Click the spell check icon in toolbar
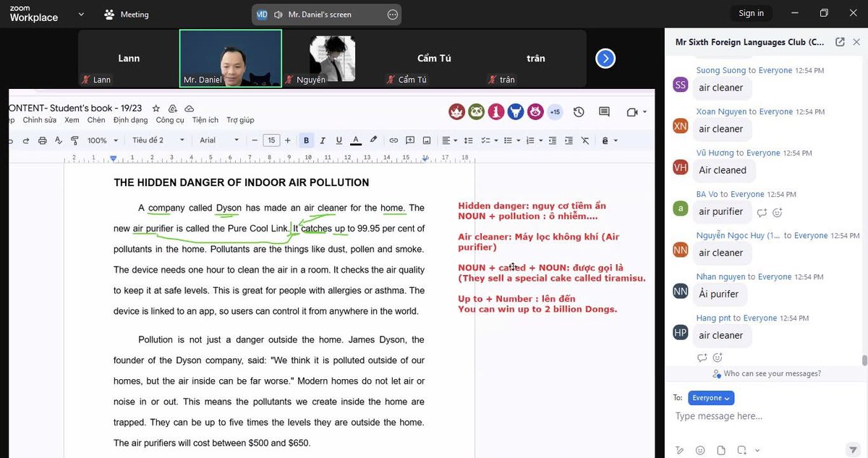Screen dimensions: 868x458 (x=58, y=140)
